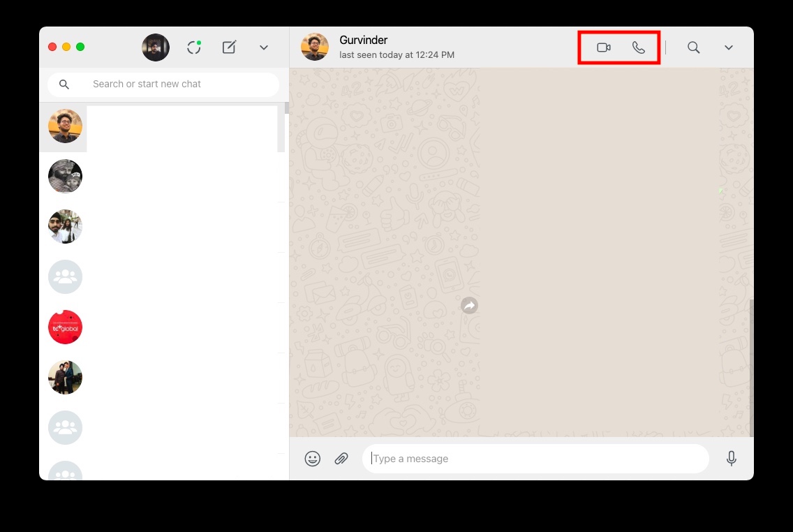
Task: Click the Search or start new chat field
Action: click(163, 84)
